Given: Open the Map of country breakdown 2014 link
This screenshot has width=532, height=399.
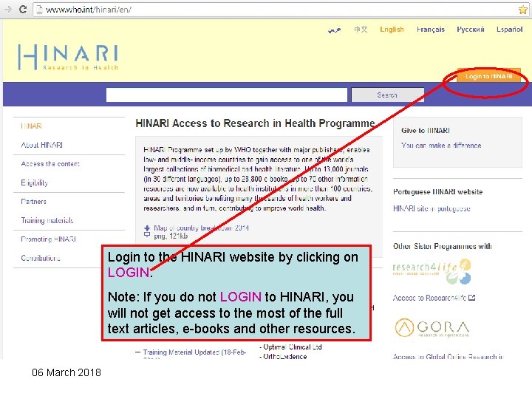Looking at the screenshot, I should click(201, 228).
